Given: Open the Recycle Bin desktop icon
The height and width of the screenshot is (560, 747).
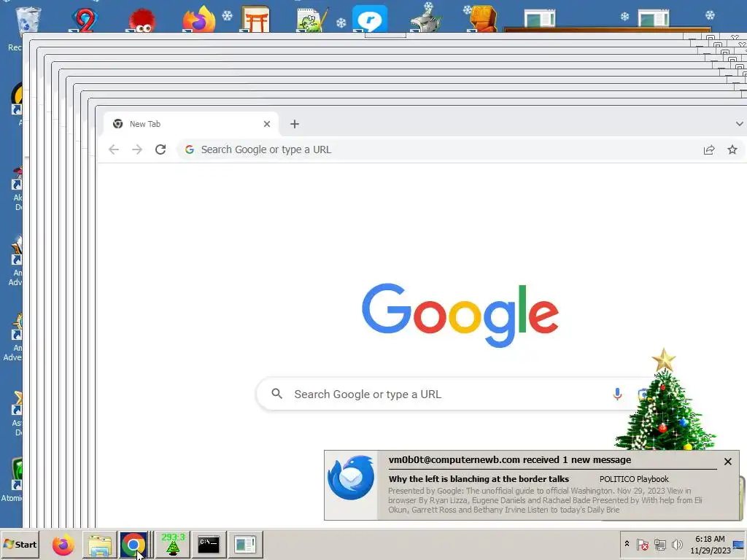Looking at the screenshot, I should 28,20.
